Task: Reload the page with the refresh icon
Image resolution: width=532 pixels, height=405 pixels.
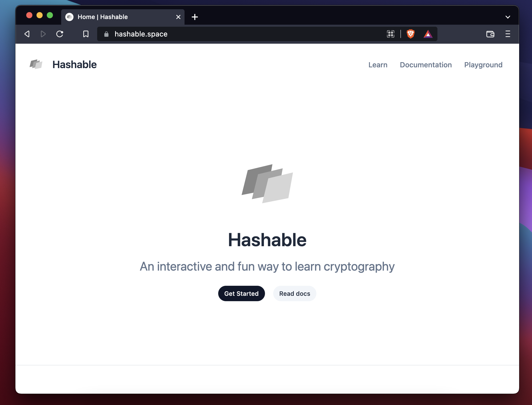Action: (60, 34)
